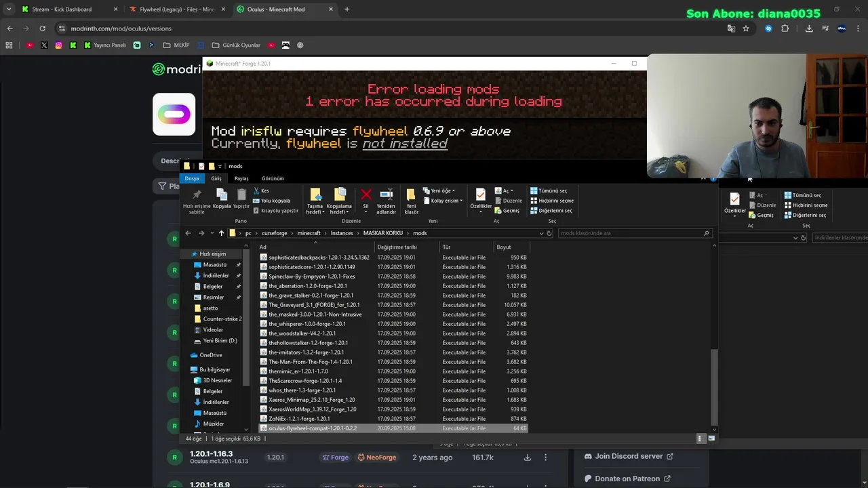This screenshot has height=488, width=868.
Task: Switch to Flywheel (Legacy) Files browser tab
Action: coord(176,9)
